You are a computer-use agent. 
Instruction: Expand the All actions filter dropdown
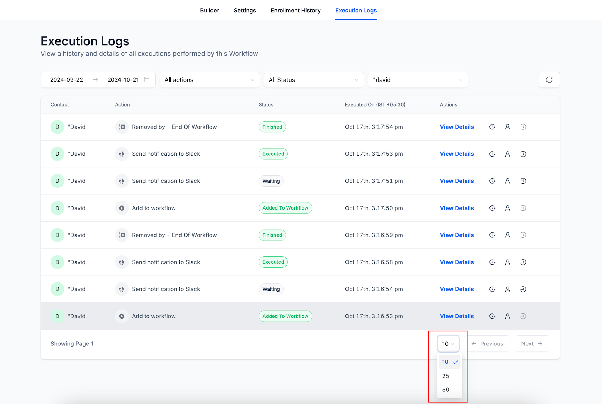(x=210, y=80)
